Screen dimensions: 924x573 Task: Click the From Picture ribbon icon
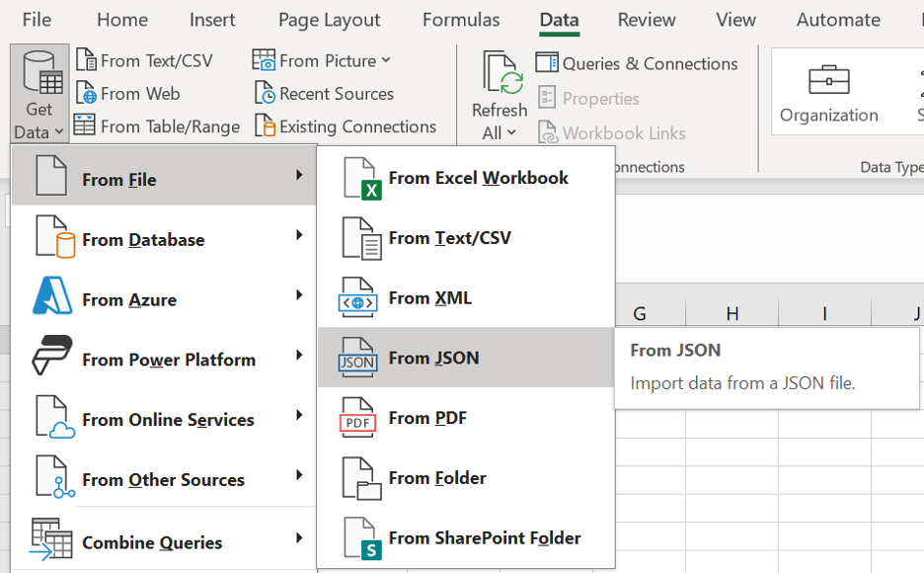pos(264,60)
